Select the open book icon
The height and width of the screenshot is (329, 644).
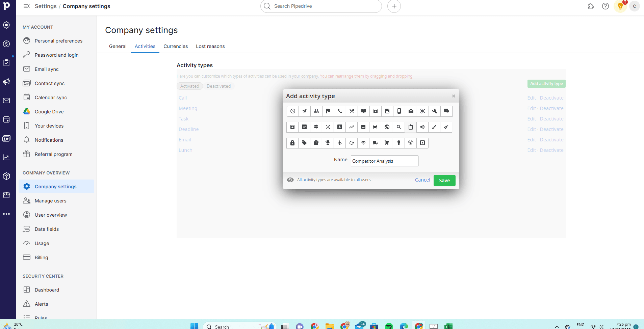(x=363, y=111)
